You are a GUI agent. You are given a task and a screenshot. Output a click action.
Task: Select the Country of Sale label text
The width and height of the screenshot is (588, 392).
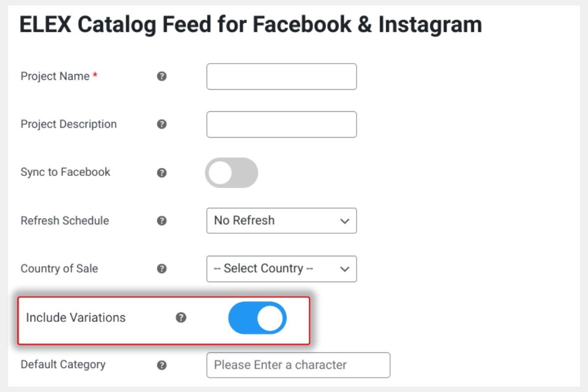pos(59,269)
